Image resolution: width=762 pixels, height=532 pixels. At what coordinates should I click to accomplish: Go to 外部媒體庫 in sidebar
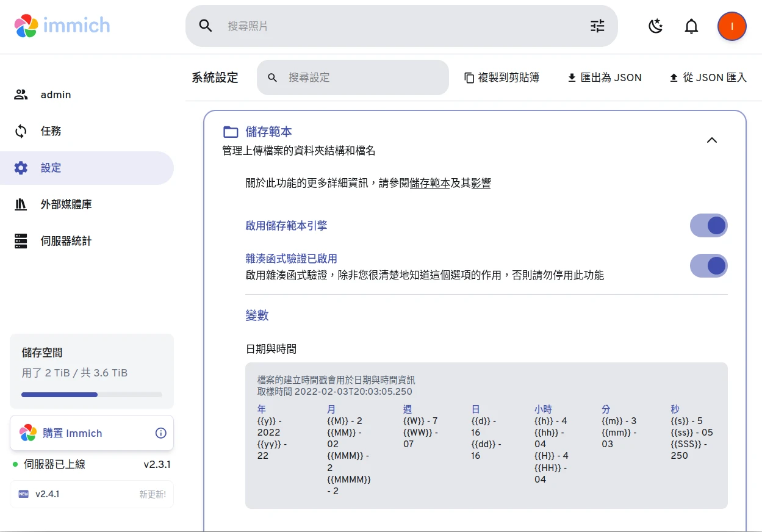click(66, 204)
